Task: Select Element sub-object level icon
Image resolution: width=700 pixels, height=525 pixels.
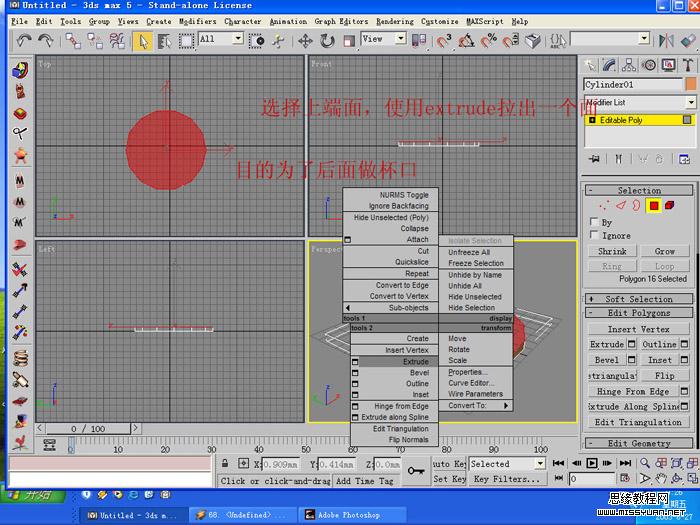Action: pyautogui.click(x=670, y=205)
